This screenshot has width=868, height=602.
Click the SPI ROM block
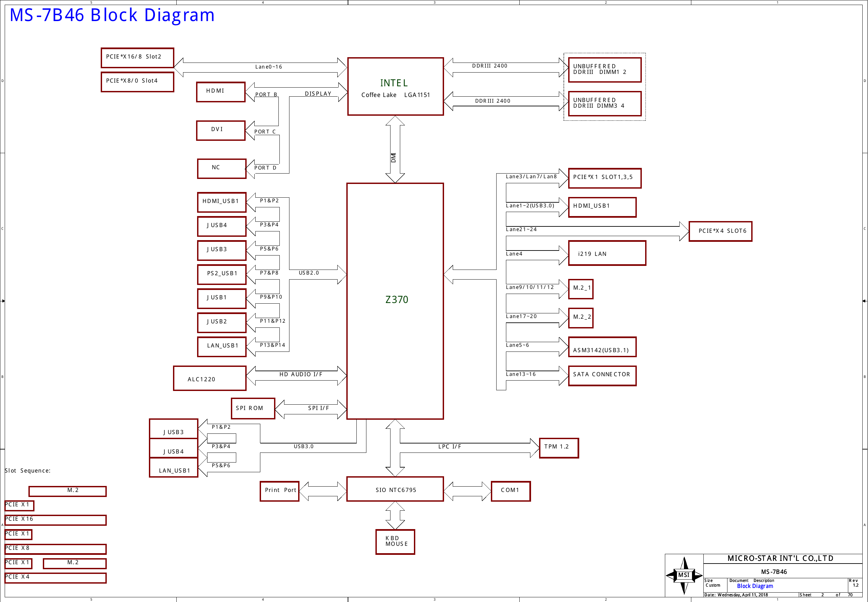[253, 408]
